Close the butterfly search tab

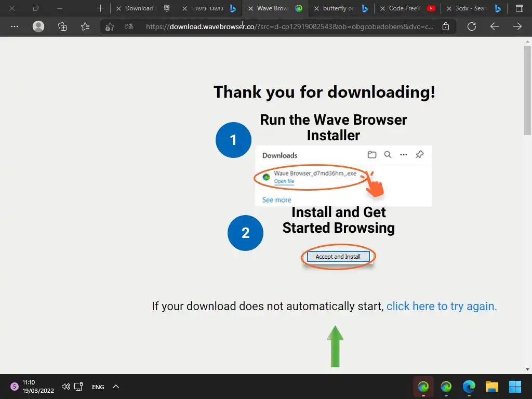316,8
